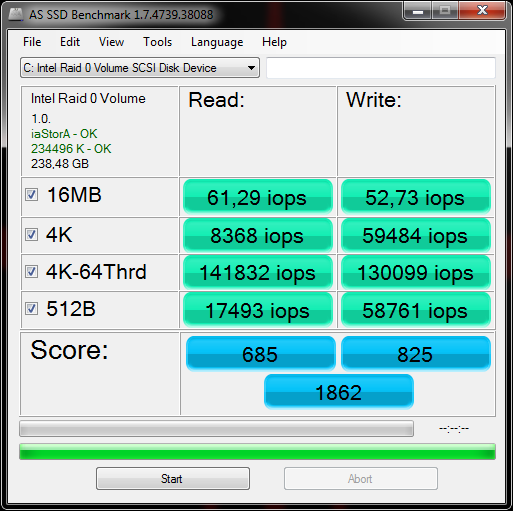The image size is (513, 511).
Task: Open the File menu
Action: [32, 42]
